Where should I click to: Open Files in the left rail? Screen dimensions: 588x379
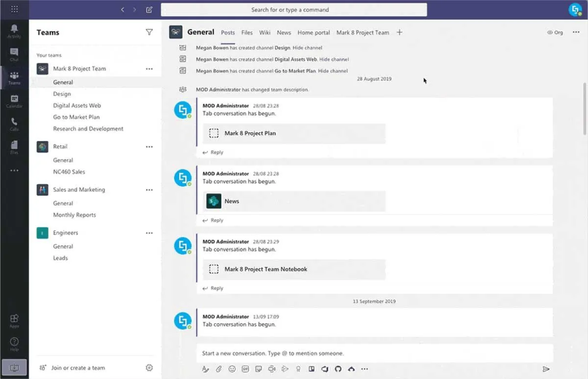pyautogui.click(x=14, y=147)
